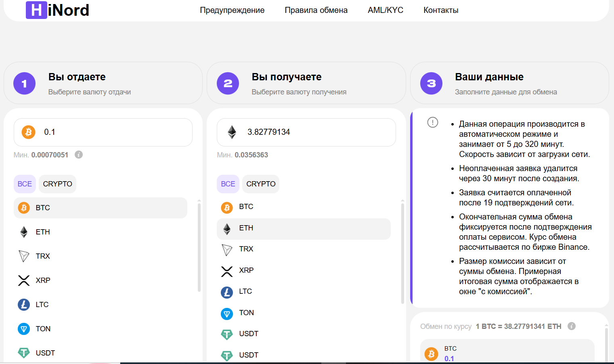
Task: Click the rate text 1 BTC = 38.27791341 ETH
Action: pos(518,326)
